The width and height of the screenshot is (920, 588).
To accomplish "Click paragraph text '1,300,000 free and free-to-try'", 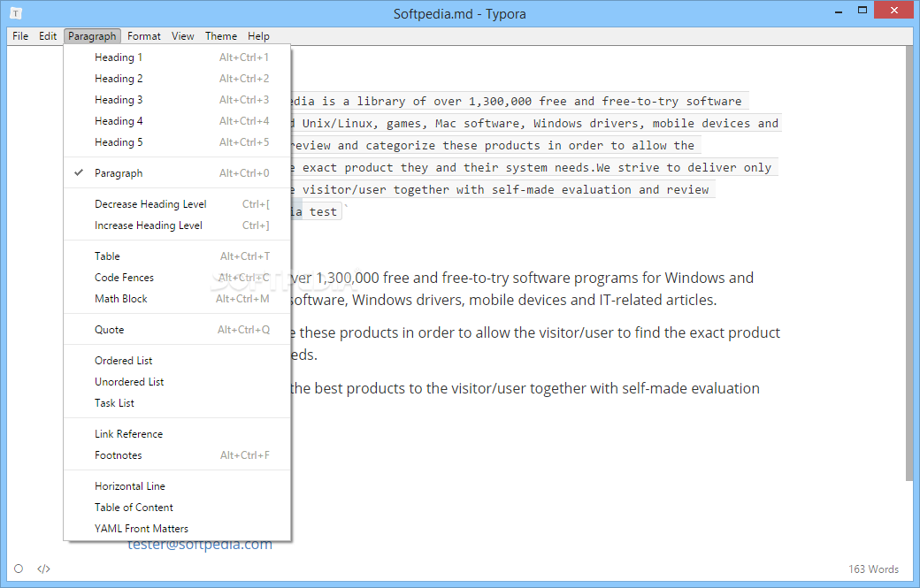I will 412,278.
